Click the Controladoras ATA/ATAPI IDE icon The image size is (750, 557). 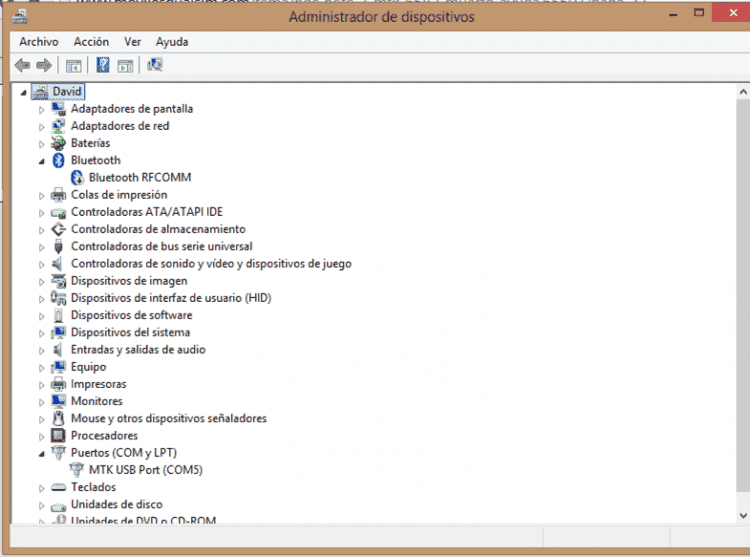point(58,213)
